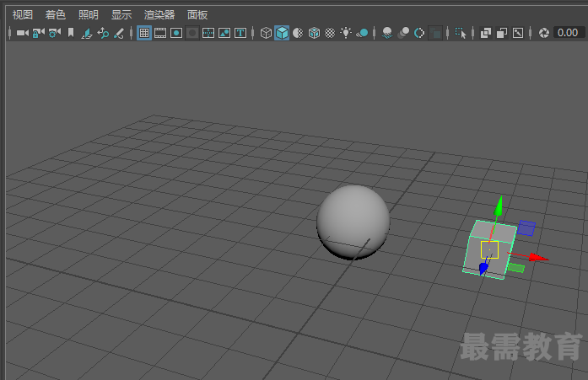This screenshot has width=588, height=380.
Task: Collapse toolbar group handle before X-Ray icon
Action: click(x=473, y=33)
